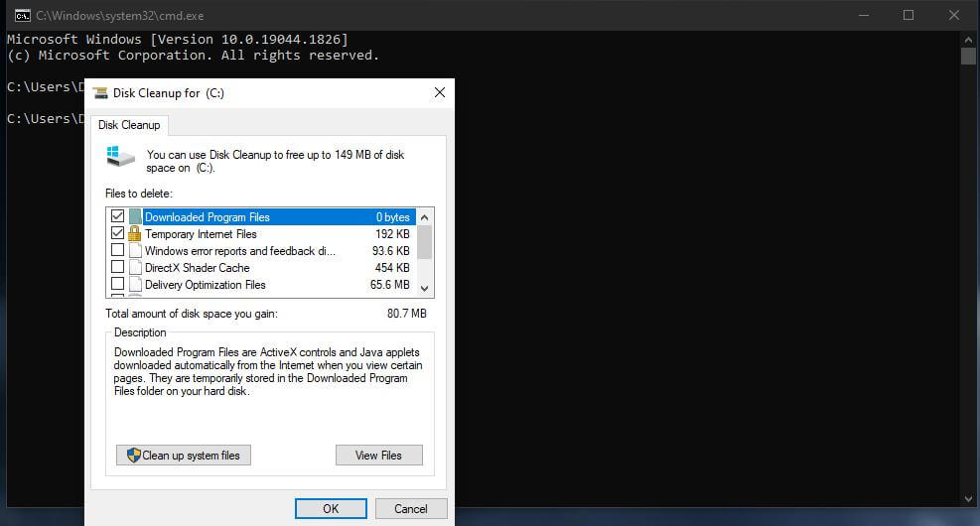Click the Disk Cleanup title bar icon

tap(100, 93)
